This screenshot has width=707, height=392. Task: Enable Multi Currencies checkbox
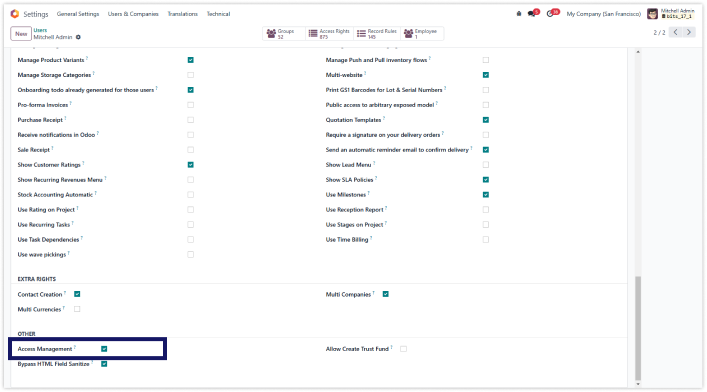coord(77,309)
